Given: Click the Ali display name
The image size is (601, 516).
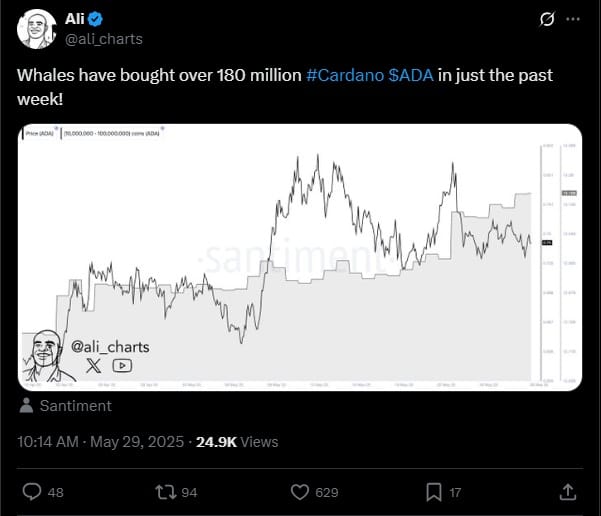Looking at the screenshot, I should point(74,18).
